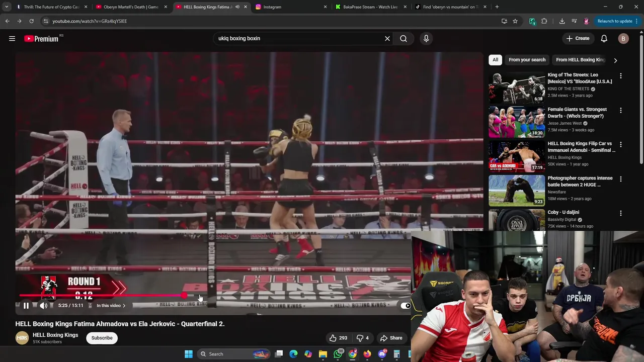Show more filter chips with arrow
This screenshot has width=644, height=362.
click(x=615, y=60)
